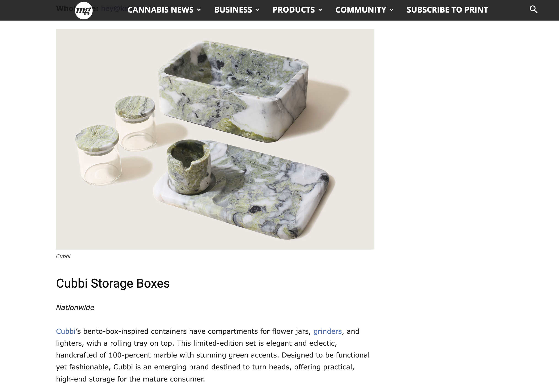Screen dimensions: 559x392
Task: Click the marble storage box in photo
Action: click(x=233, y=91)
